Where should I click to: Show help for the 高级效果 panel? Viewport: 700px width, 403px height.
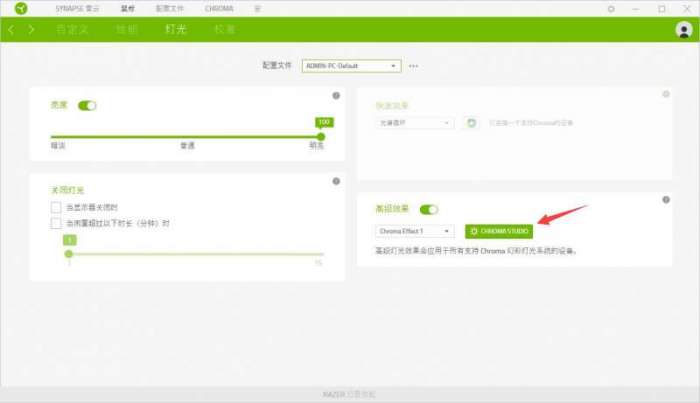pyautogui.click(x=666, y=200)
